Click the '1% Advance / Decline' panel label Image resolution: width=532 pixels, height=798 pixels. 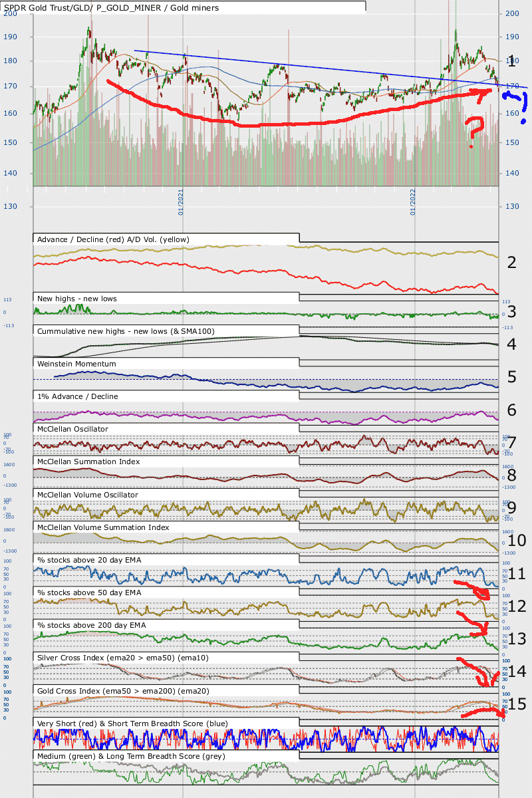click(78, 396)
